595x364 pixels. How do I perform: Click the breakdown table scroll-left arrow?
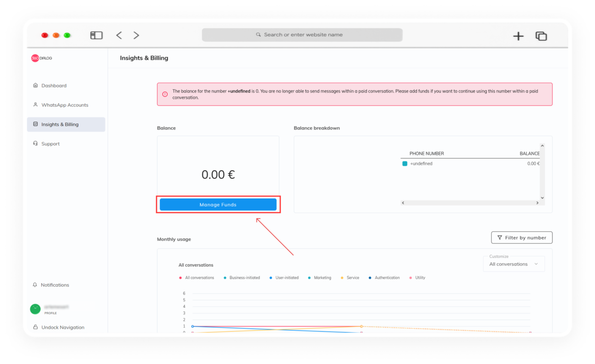tap(403, 203)
